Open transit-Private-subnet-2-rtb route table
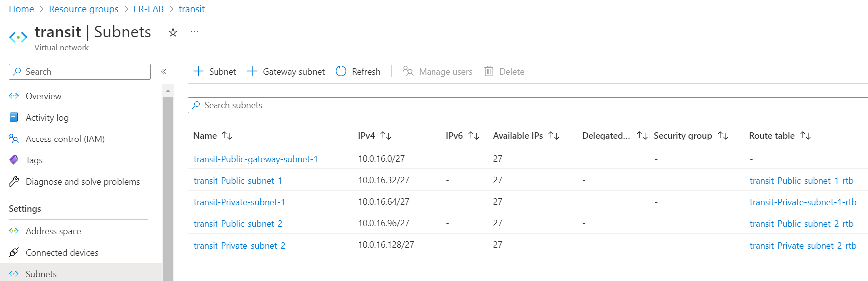 [803, 246]
